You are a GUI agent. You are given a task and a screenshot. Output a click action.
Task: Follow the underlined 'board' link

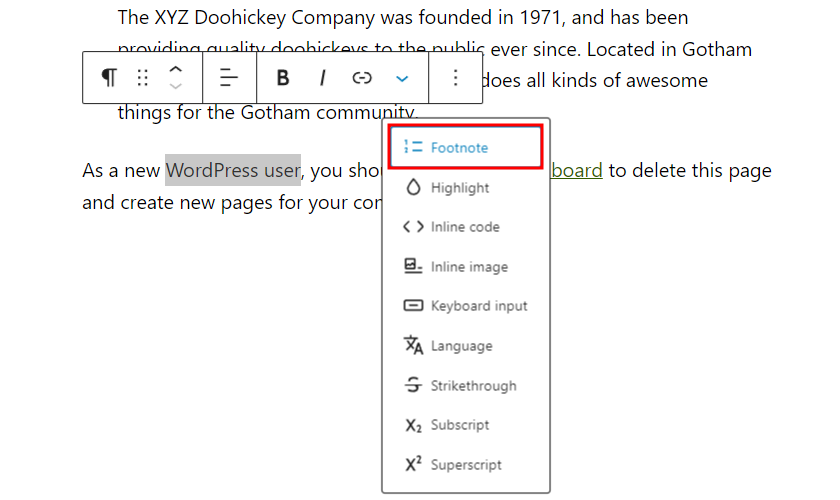(x=577, y=170)
